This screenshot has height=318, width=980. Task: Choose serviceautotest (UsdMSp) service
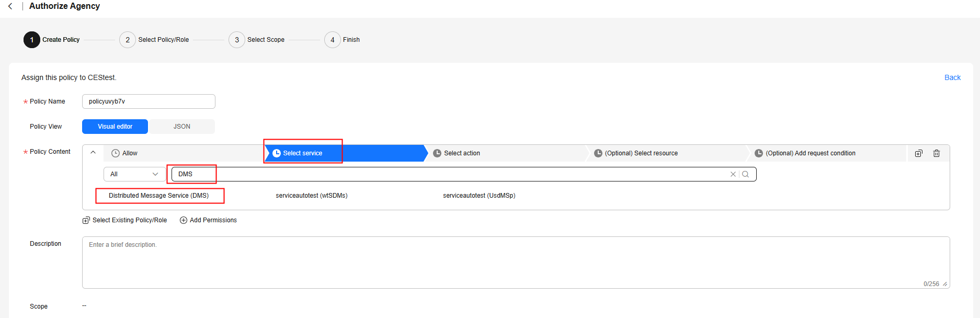479,196
